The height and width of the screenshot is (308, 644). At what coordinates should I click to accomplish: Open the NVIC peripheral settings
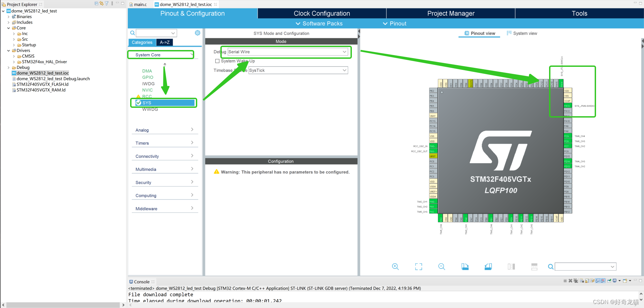pyautogui.click(x=147, y=90)
